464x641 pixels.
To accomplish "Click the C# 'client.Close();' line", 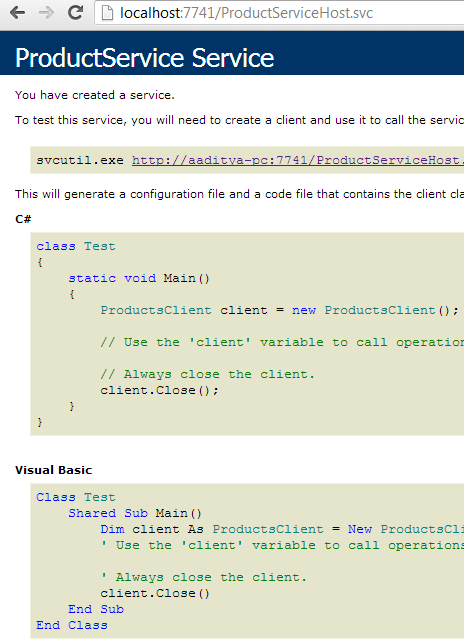I will [160, 390].
